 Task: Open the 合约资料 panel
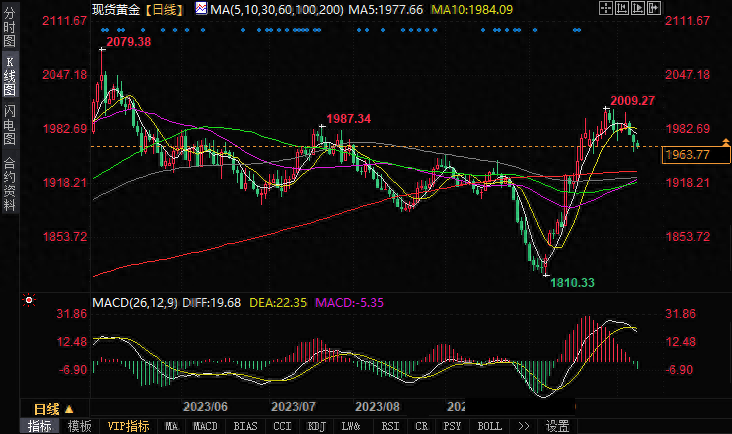9,184
